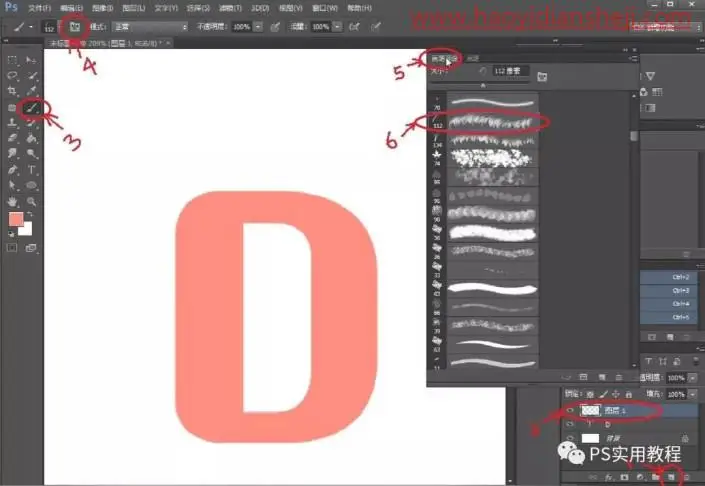
Task: Toggle Quick Mask mode
Action: pos(12,248)
